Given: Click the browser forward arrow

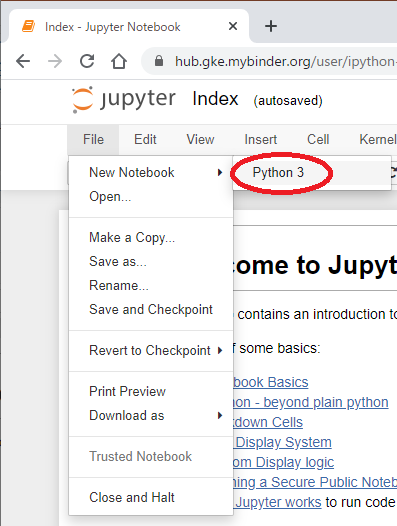Looking at the screenshot, I should tap(55, 61).
